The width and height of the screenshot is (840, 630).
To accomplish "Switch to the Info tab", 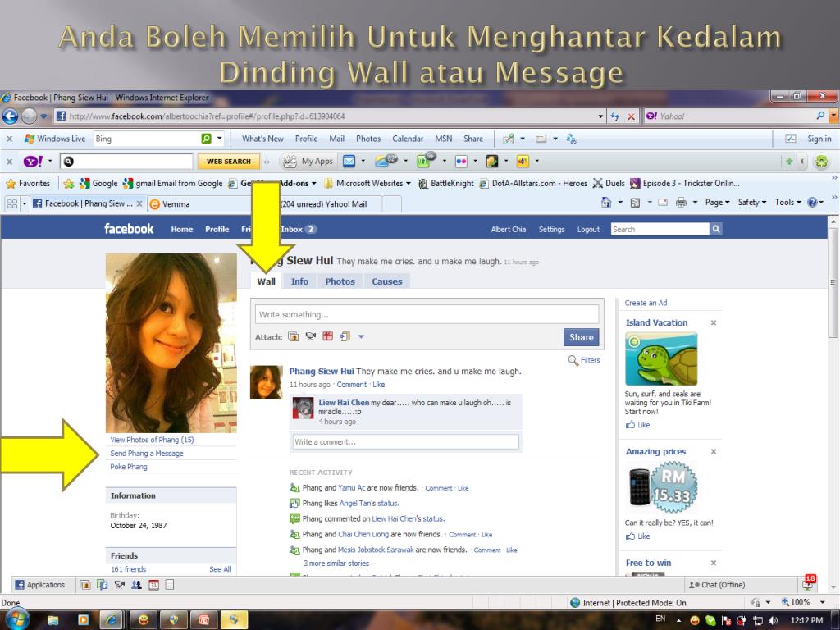I will (299, 282).
